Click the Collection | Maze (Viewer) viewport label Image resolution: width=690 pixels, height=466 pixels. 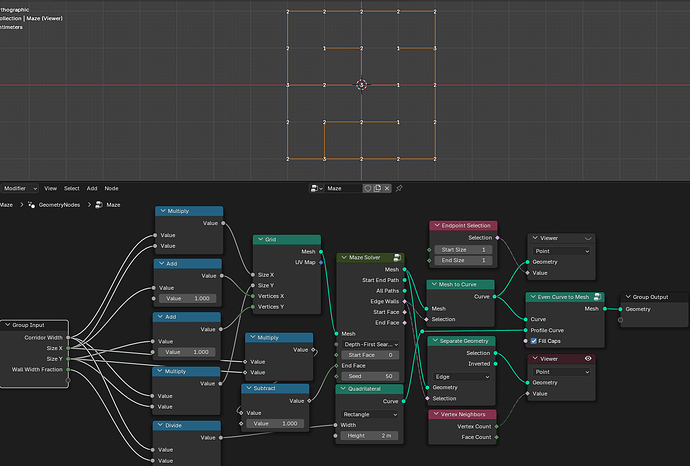click(31, 18)
